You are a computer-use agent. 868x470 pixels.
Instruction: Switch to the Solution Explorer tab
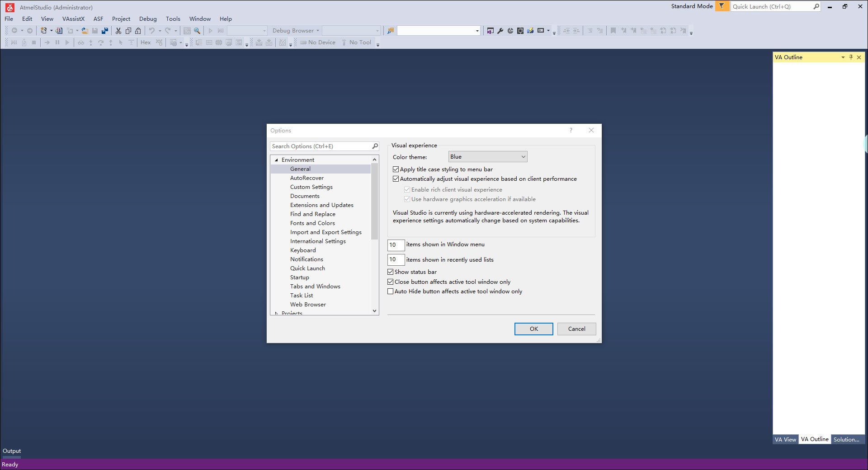[846, 439]
